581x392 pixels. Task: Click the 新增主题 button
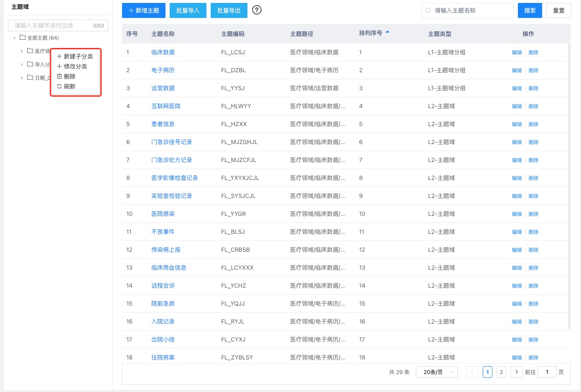[144, 10]
